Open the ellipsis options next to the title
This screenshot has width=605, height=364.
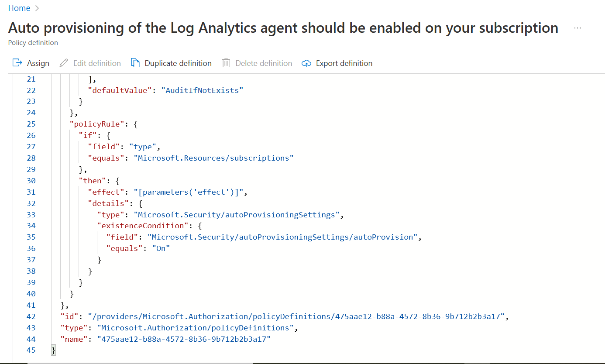[577, 27]
